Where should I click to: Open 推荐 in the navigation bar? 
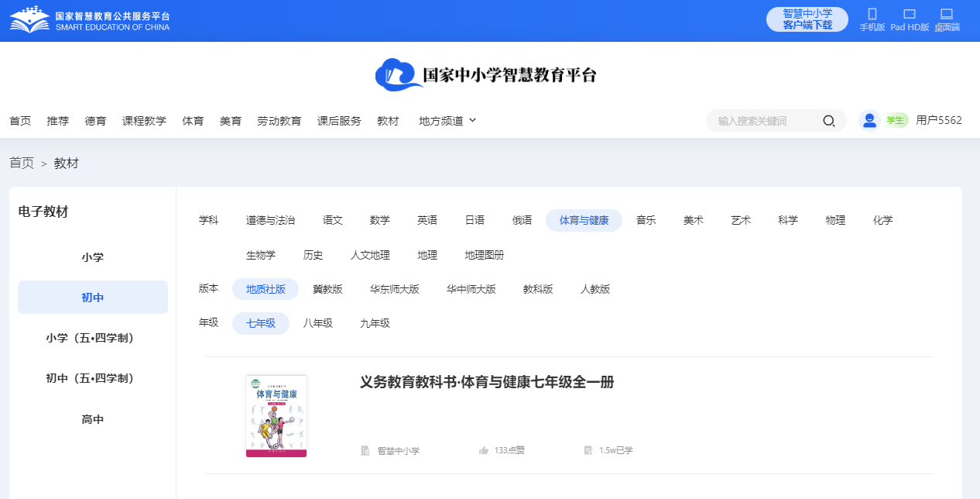(58, 121)
